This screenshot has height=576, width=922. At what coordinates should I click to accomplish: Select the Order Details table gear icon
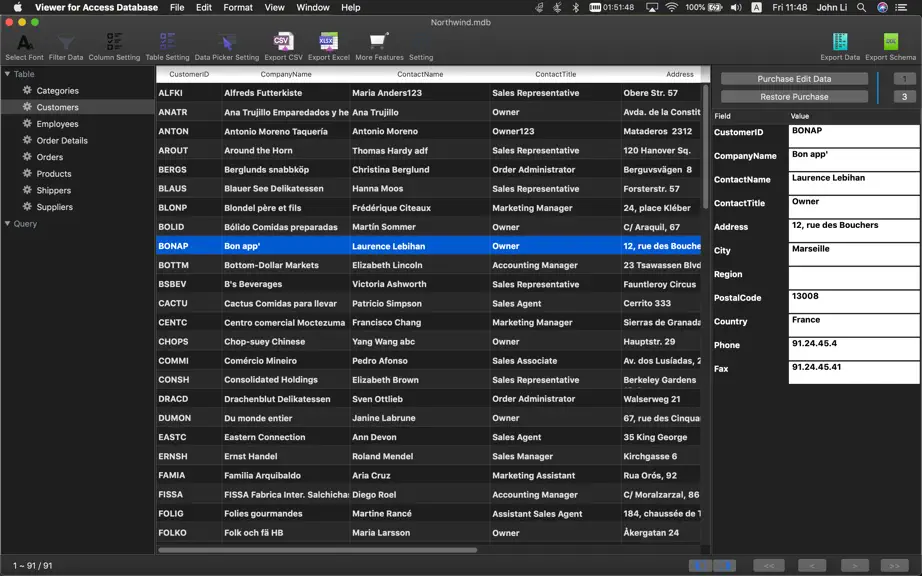(x=27, y=140)
